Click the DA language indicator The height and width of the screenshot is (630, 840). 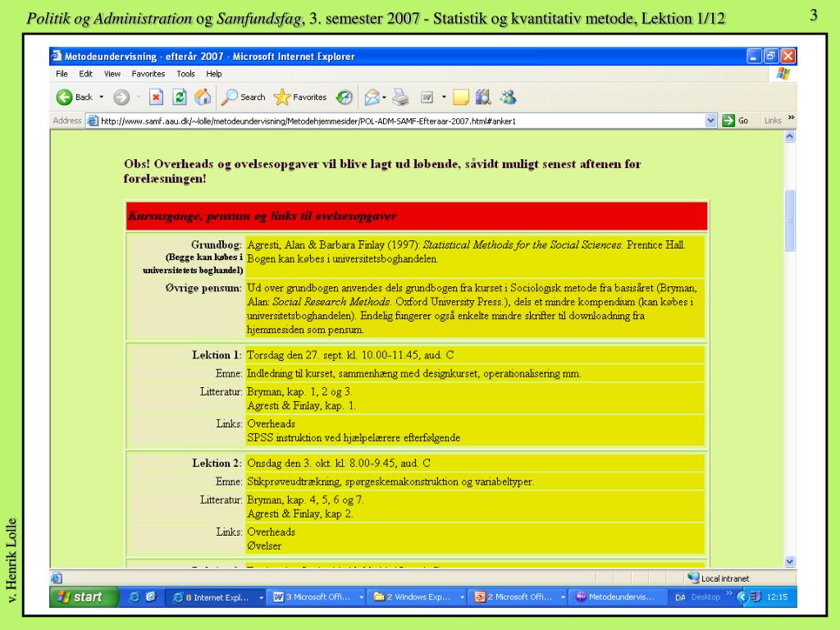[x=680, y=597]
